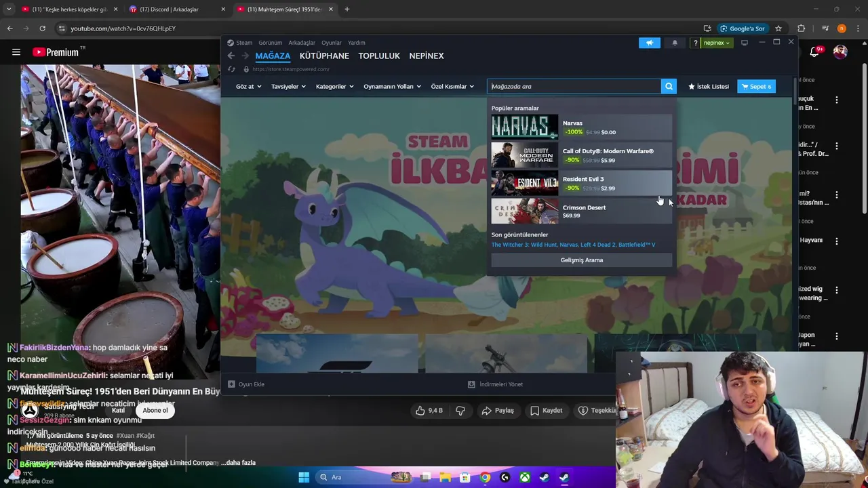Click the YouTube Premium logo
Viewport: 868px width, 488px height.
coord(56,52)
